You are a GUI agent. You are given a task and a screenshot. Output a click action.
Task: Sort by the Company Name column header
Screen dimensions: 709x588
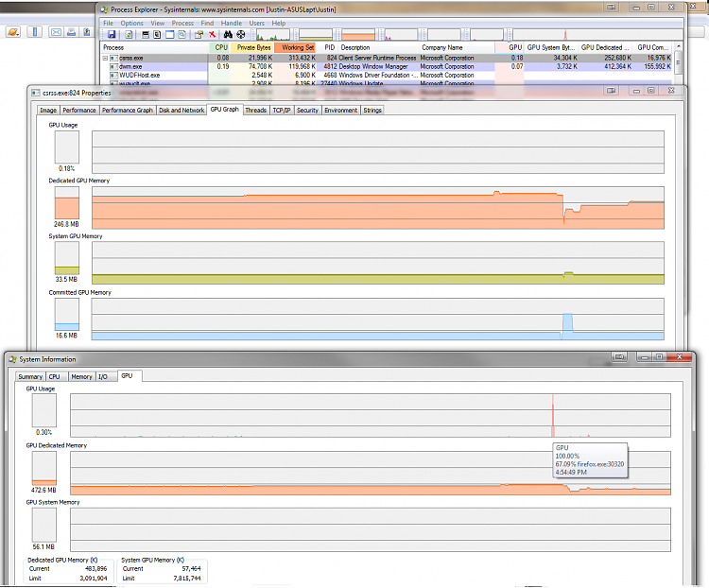(x=457, y=47)
